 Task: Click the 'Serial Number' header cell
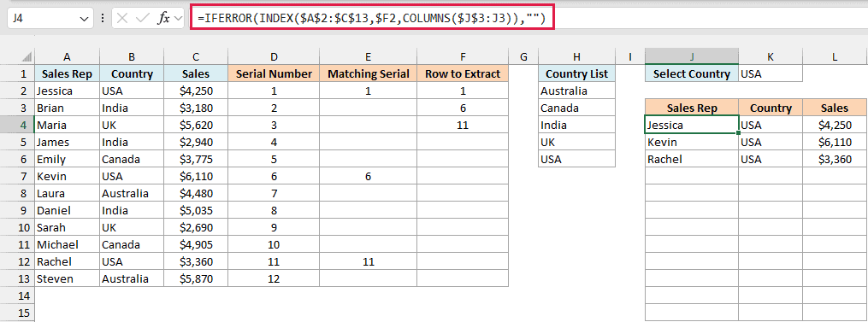[274, 73]
